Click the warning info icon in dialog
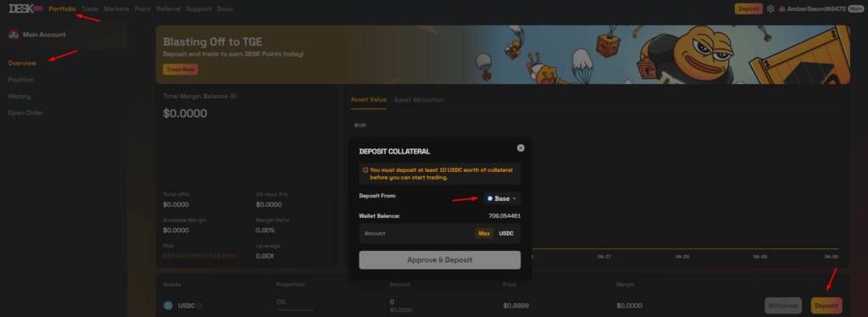 tap(365, 170)
